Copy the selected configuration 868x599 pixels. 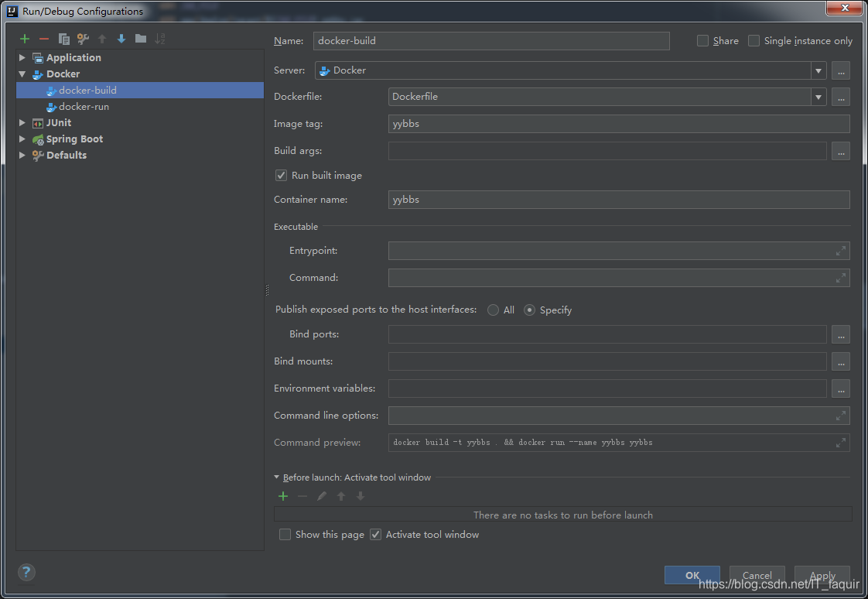click(x=63, y=39)
